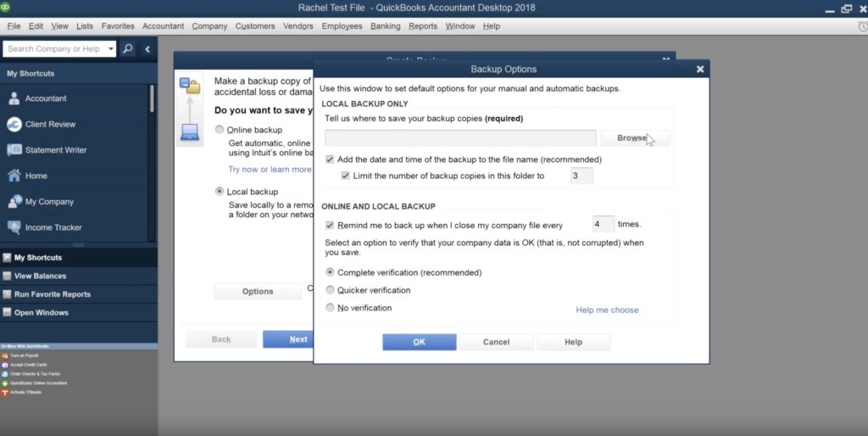
Task: Click the My Shortcuts list scrollbar
Action: [152, 98]
